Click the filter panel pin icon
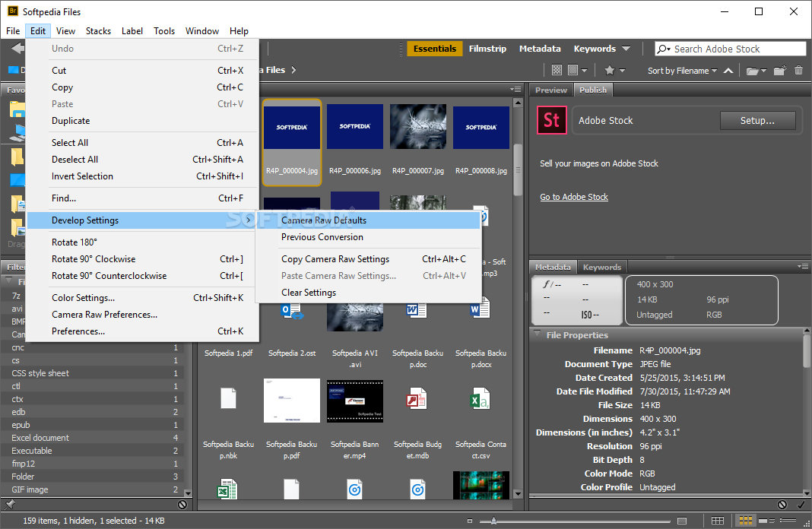Viewport: 812px width, 529px height. pyautogui.click(x=10, y=504)
